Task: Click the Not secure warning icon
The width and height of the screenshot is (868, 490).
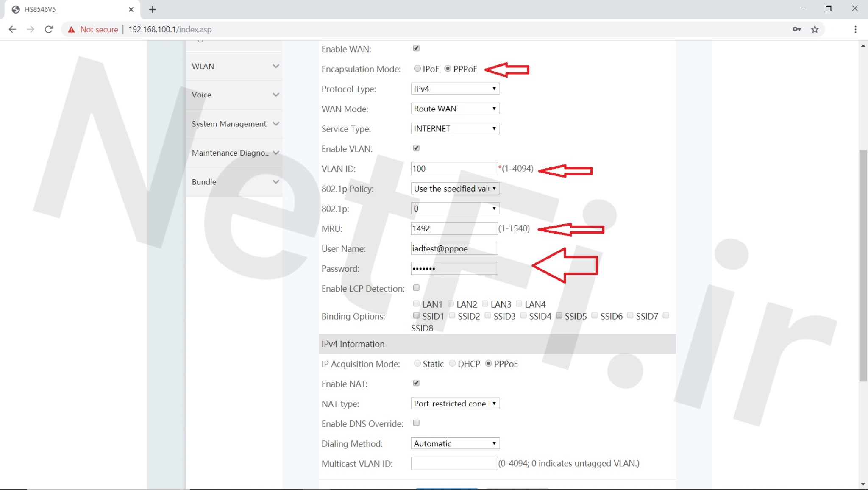Action: [x=71, y=29]
